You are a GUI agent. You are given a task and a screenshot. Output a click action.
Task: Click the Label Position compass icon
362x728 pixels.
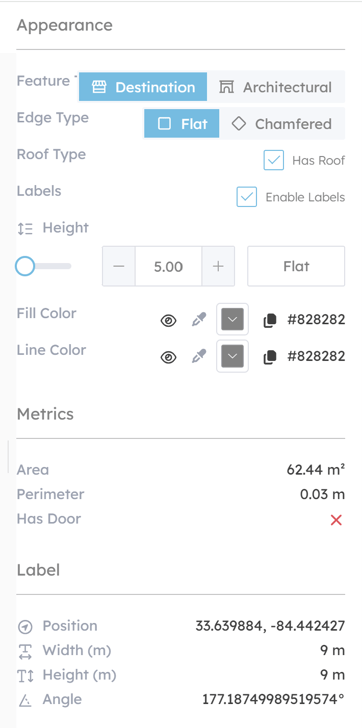(x=25, y=627)
